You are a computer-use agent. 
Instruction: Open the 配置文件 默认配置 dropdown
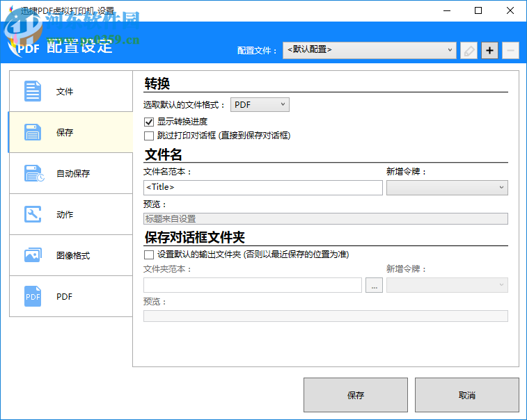[370, 50]
